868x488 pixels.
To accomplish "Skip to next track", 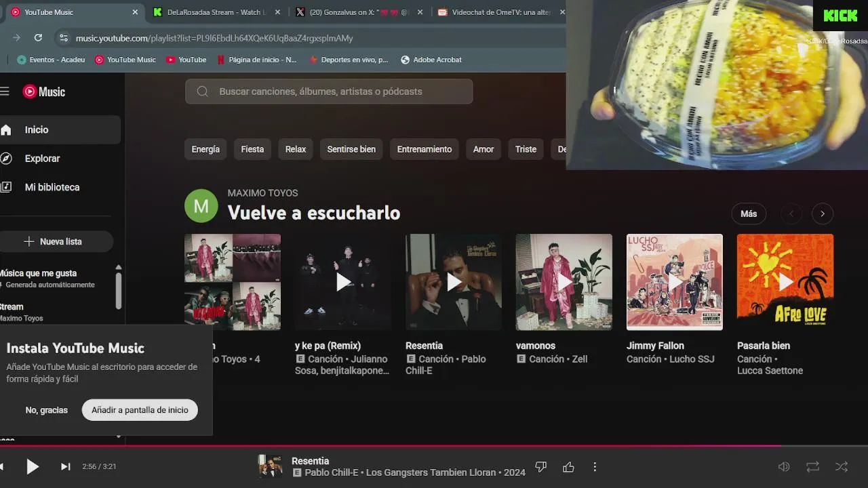I will 65,466.
